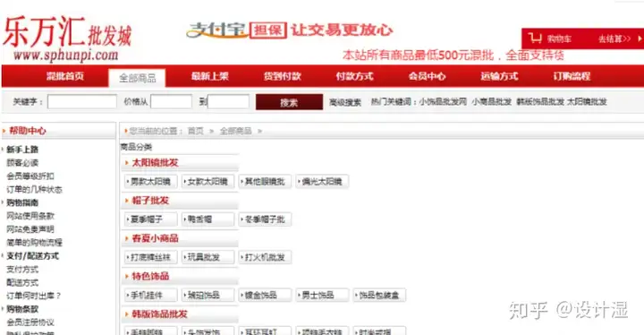The image size is (644, 335).
Task: Focus the 到 maximum price field
Action: pyautogui.click(x=228, y=101)
